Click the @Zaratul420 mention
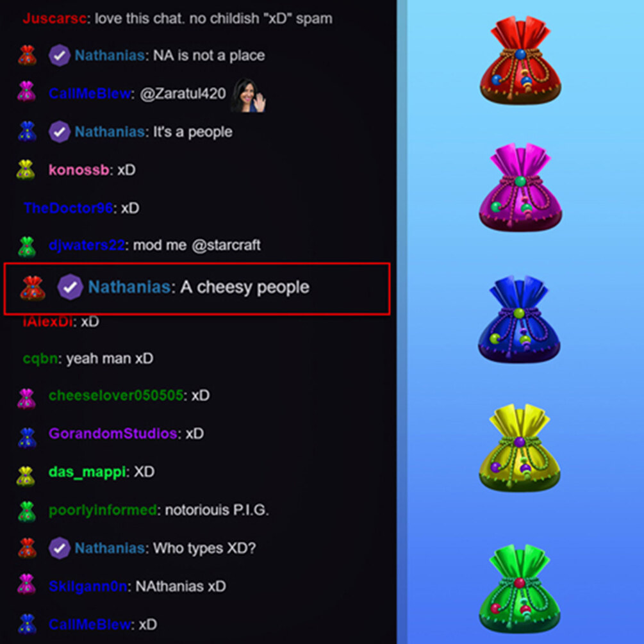This screenshot has width=644, height=644. pyautogui.click(x=183, y=94)
